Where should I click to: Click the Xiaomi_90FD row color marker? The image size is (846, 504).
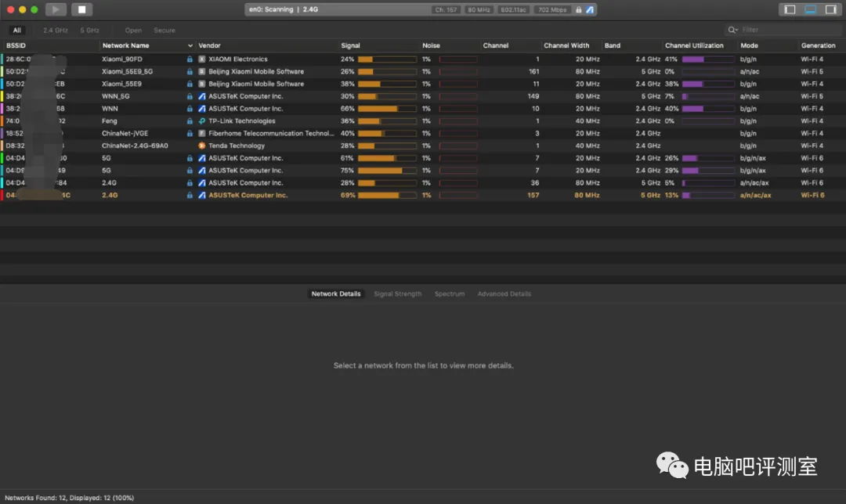(x=2, y=59)
